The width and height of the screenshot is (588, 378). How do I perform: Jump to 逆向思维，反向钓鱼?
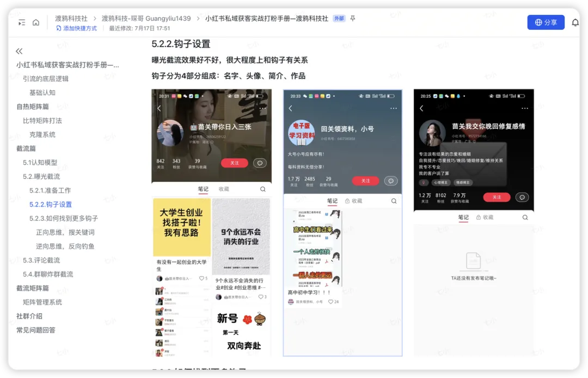(65, 246)
